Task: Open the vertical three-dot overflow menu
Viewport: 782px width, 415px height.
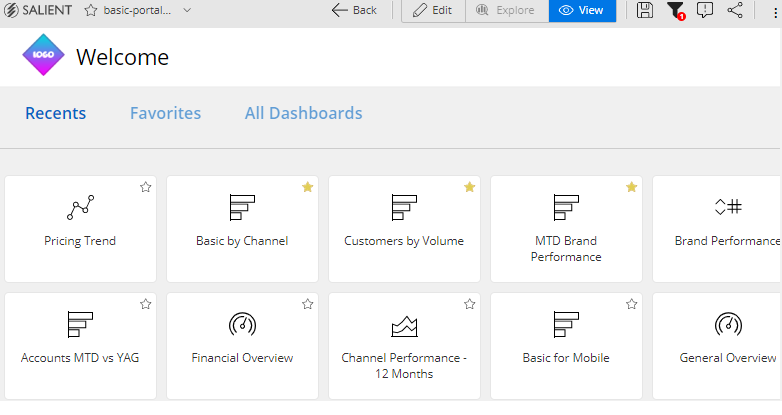Action: 775,12
